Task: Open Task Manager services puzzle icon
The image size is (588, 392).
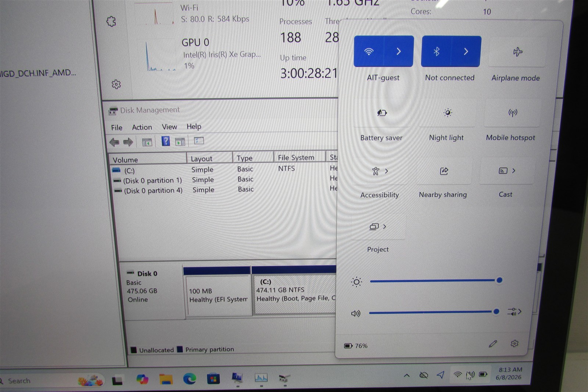Action: pyautogui.click(x=111, y=21)
